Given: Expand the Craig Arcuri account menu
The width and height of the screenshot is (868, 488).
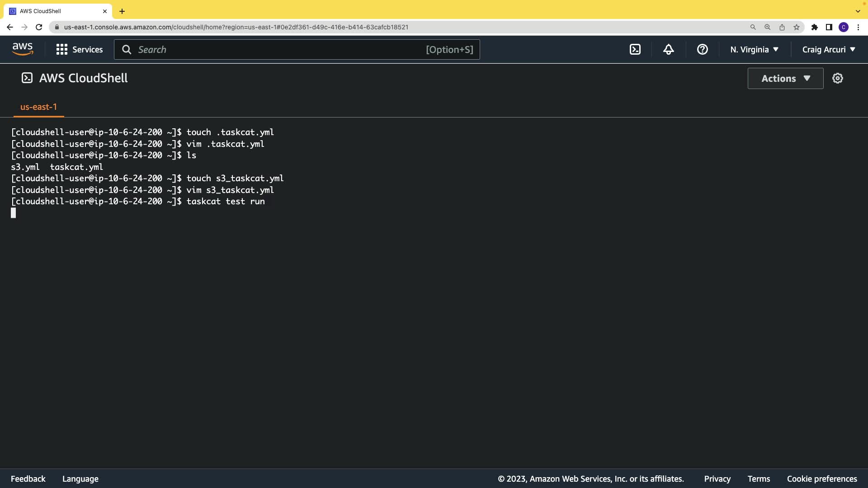Looking at the screenshot, I should [829, 49].
